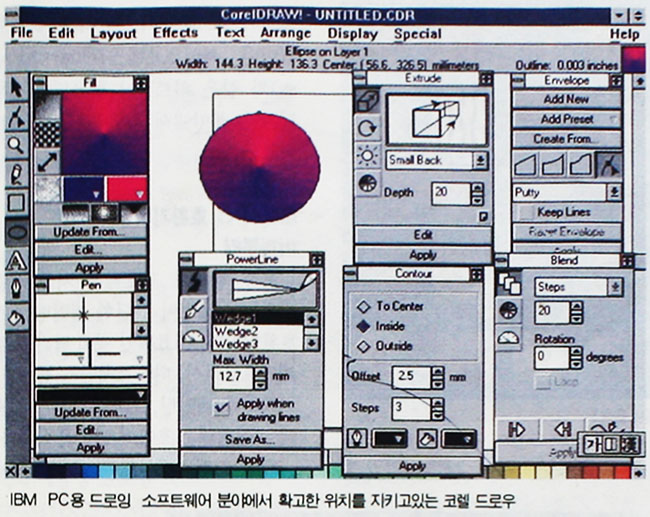
Task: Click the Extrude color wheel icon
Action: pyautogui.click(x=367, y=183)
